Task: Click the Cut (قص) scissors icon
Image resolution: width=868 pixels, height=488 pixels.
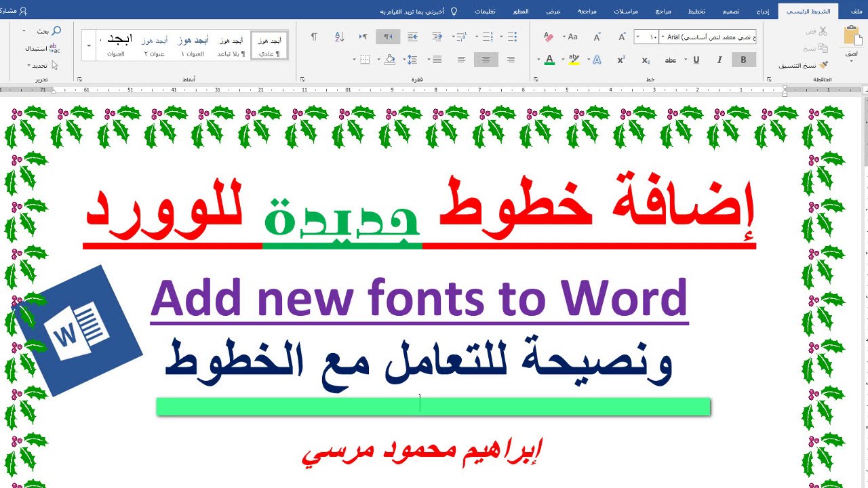Action: [x=823, y=31]
